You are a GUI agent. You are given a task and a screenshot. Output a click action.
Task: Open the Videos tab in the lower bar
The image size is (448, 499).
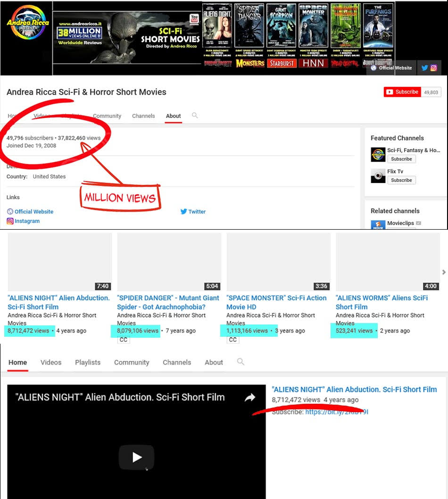pyautogui.click(x=51, y=362)
